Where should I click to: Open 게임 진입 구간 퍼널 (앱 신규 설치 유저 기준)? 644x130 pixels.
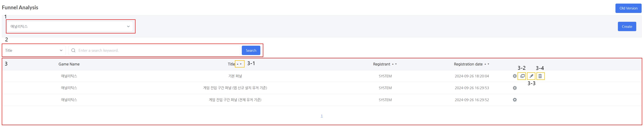235,88
